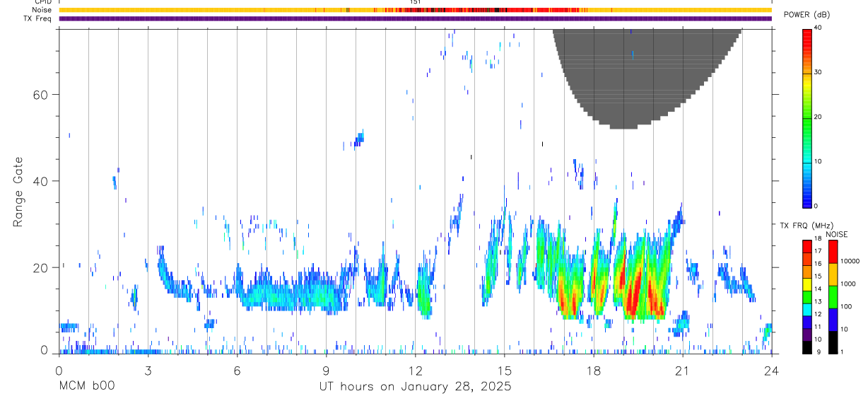Click the 'MCM b00' station label
868x401 pixels.
coord(86,386)
